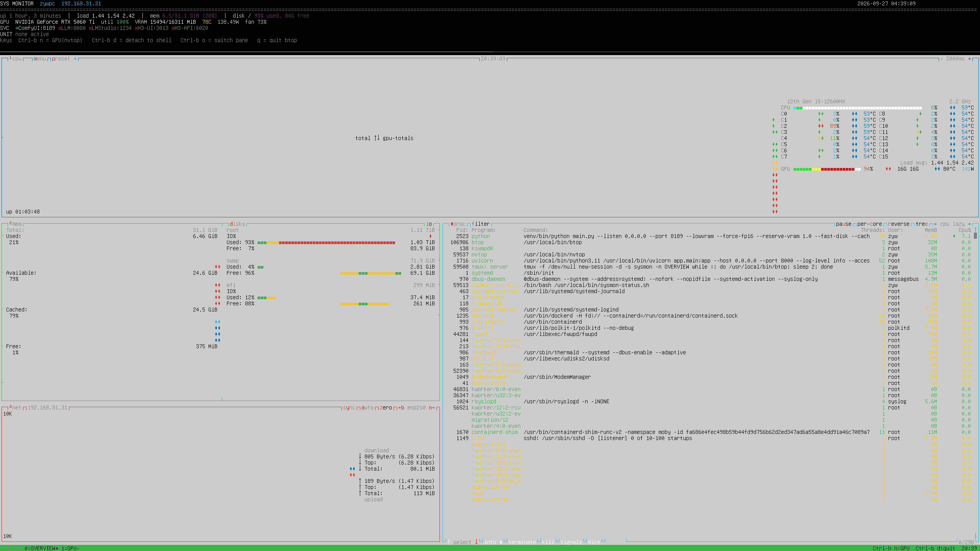The image size is (980, 551).
Task: Increase update interval with plus beside 2000ms
Action: [969, 59]
